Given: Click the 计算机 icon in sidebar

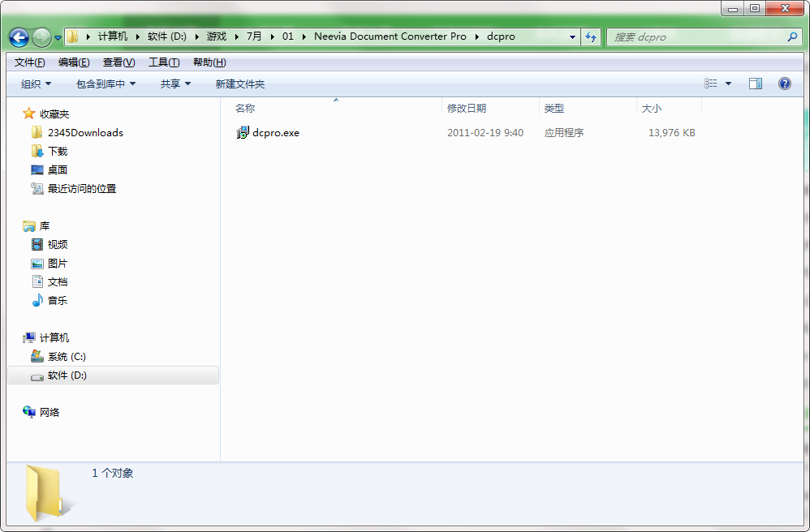Looking at the screenshot, I should pos(29,337).
